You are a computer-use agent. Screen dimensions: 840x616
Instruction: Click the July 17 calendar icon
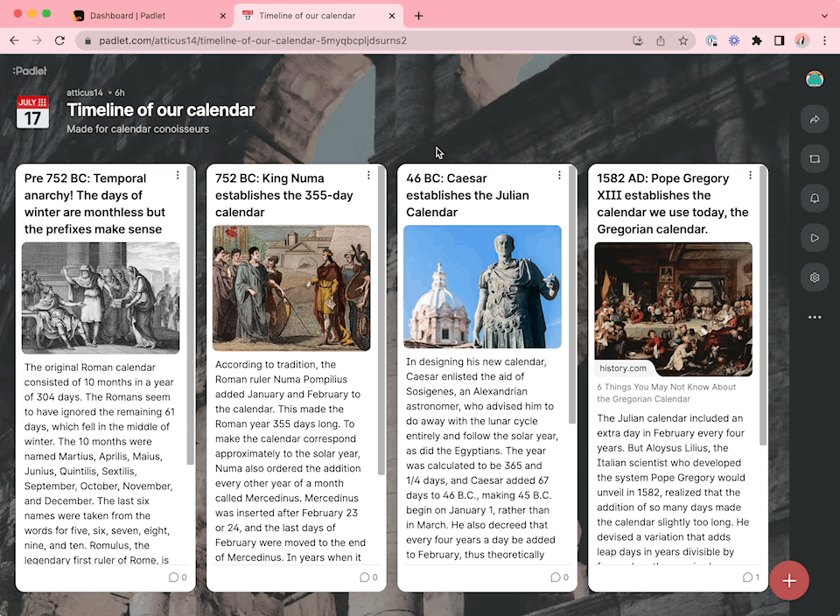coord(32,112)
